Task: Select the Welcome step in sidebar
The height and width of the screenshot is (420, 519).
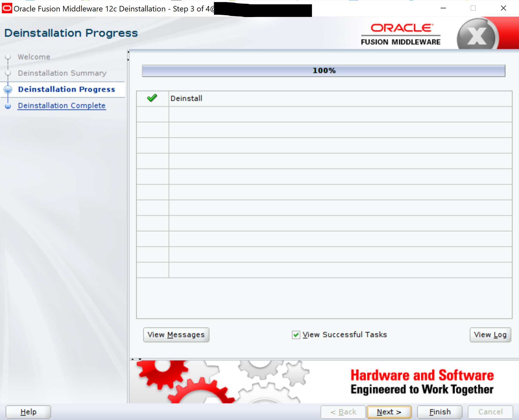Action: [34, 57]
